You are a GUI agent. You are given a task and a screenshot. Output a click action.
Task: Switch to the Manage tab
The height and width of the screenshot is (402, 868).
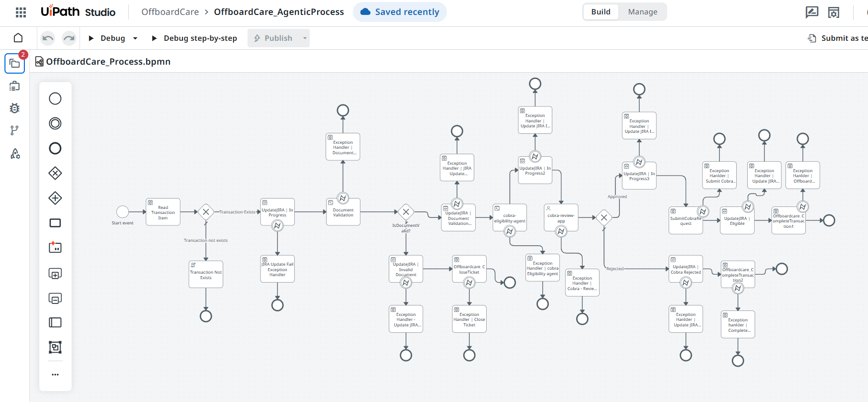(x=642, y=11)
